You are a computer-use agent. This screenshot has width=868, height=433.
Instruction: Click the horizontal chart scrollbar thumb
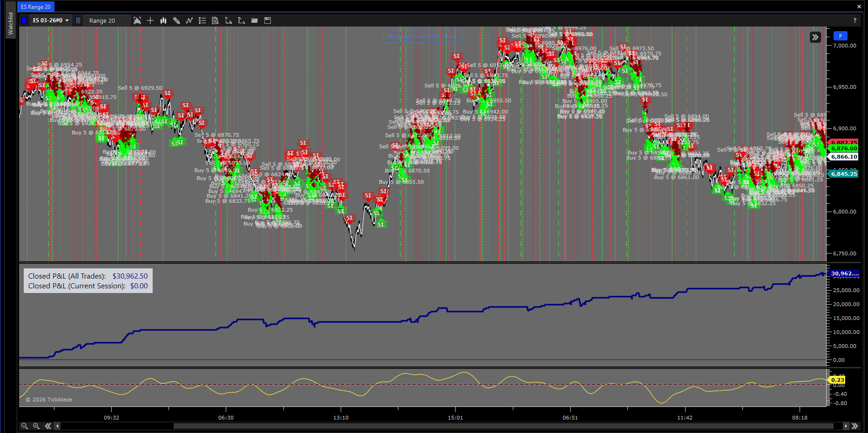[503, 426]
